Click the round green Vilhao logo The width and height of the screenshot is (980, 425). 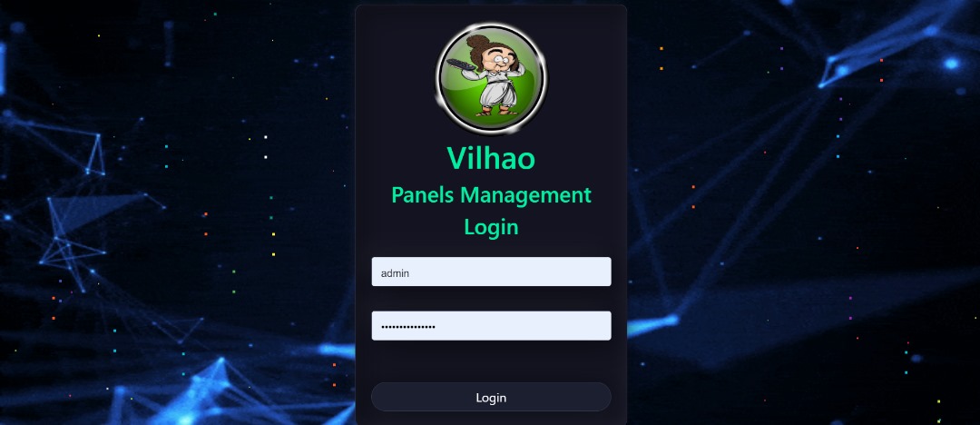tap(491, 79)
